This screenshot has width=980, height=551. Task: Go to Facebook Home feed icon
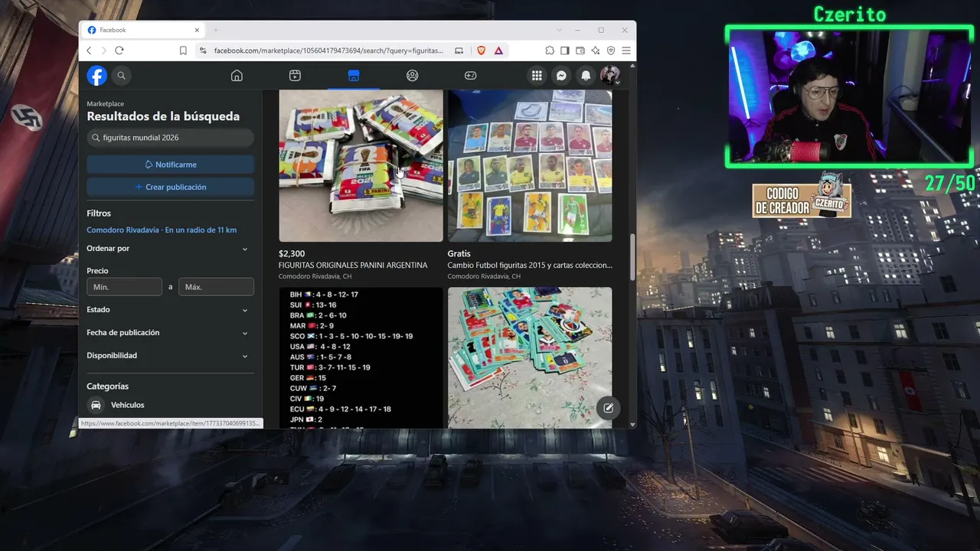coord(237,76)
